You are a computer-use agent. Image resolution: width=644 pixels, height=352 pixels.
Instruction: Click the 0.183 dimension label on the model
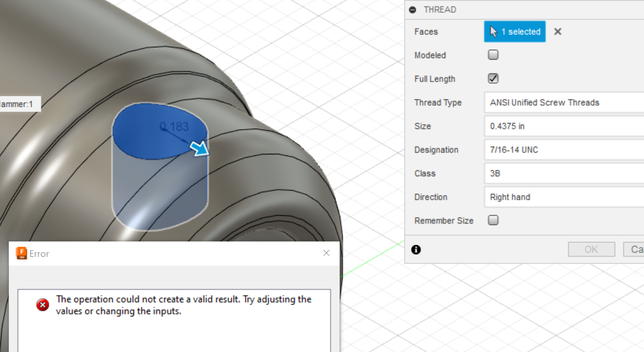click(174, 127)
